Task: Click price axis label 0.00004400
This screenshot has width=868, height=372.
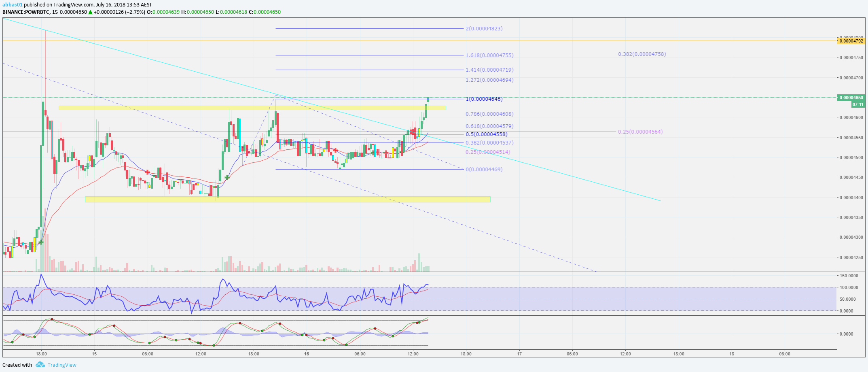Action: coord(851,198)
